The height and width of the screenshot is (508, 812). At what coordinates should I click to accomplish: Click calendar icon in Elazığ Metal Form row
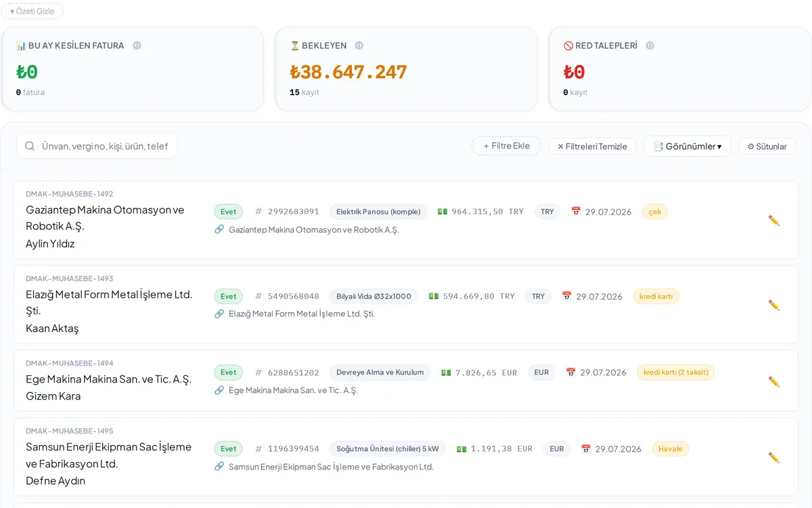[567, 296]
